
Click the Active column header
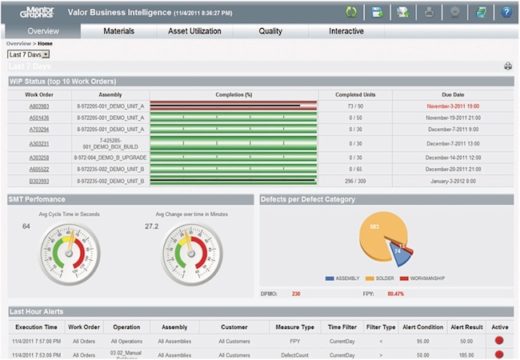(500, 327)
